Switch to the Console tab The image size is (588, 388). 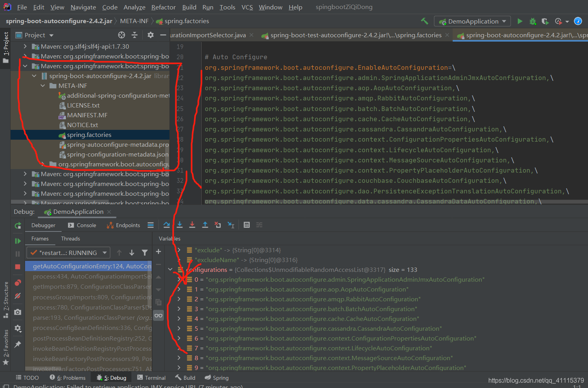[82, 225]
